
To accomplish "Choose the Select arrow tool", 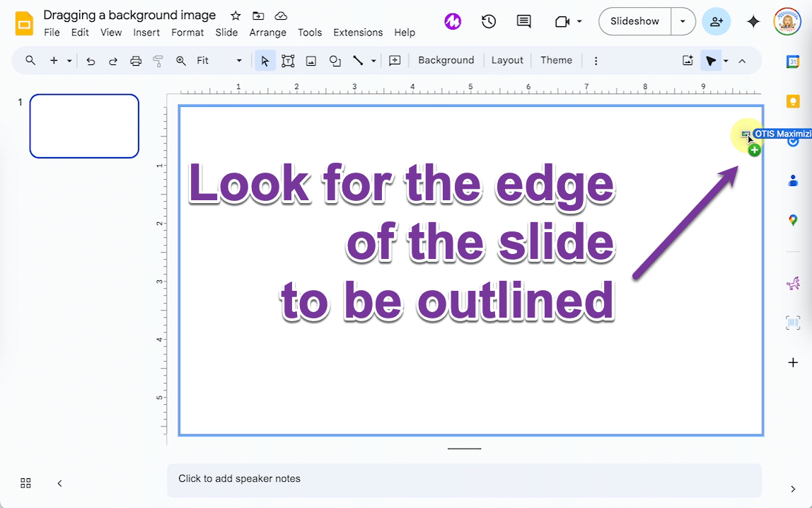I will tap(265, 61).
